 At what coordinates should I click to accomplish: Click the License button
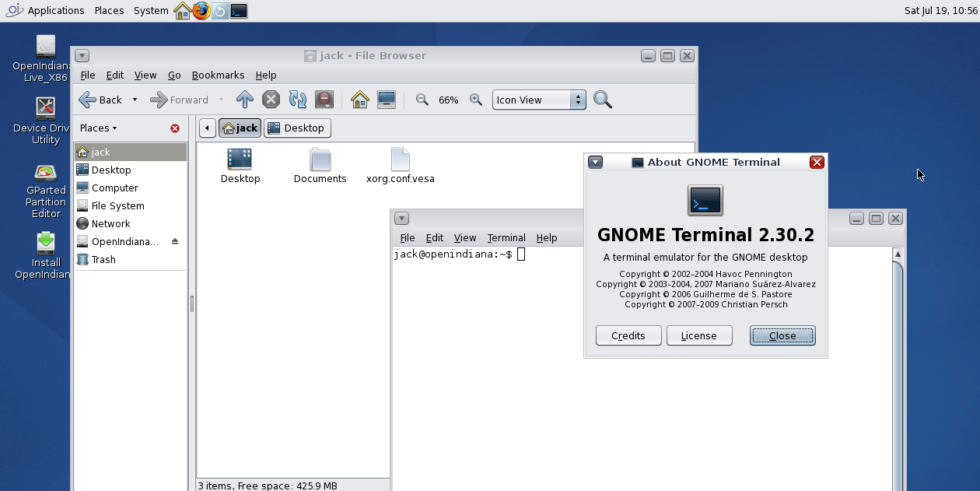[699, 335]
